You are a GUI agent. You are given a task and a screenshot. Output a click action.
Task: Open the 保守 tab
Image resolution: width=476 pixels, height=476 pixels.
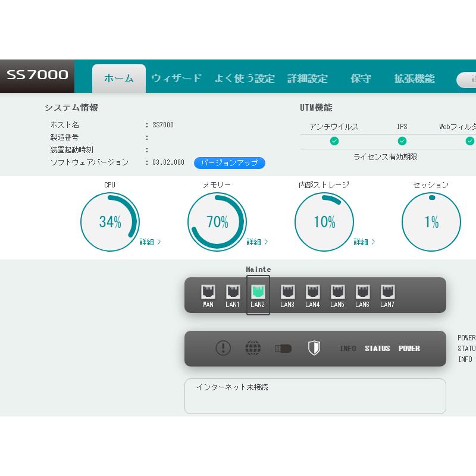click(361, 79)
